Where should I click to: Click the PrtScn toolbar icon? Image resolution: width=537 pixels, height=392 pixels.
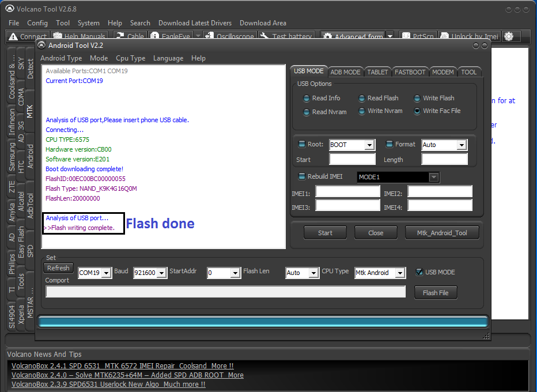[406, 36]
